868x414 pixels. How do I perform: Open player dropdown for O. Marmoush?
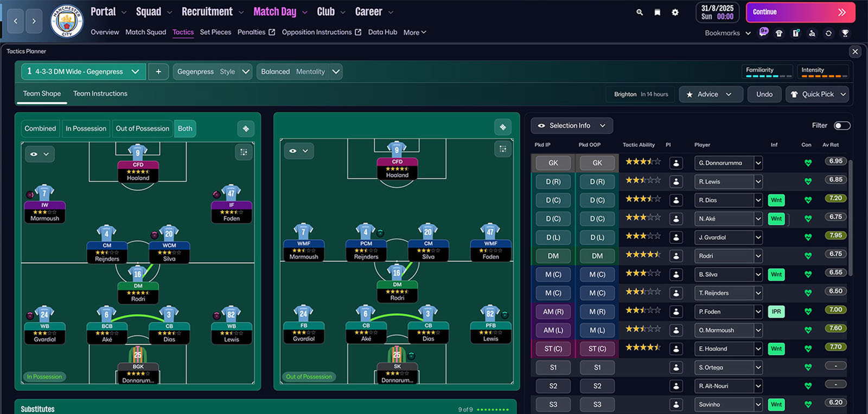[758, 330]
